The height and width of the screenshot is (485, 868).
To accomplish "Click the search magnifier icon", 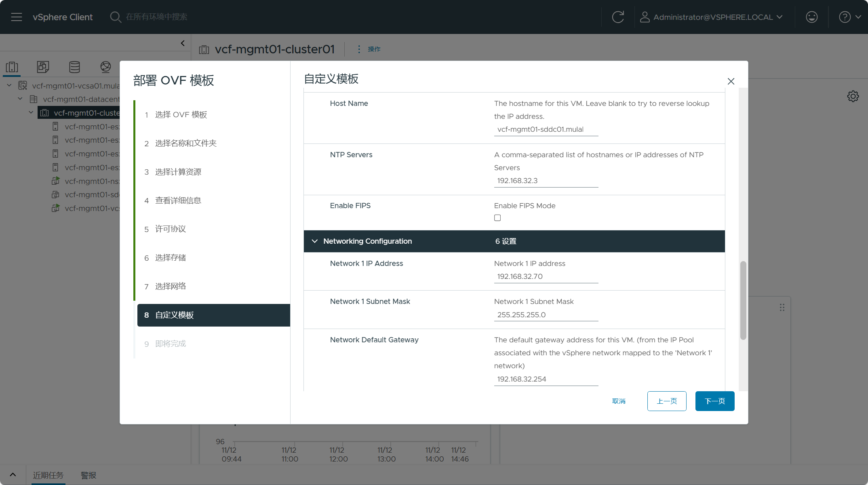I will (x=116, y=17).
